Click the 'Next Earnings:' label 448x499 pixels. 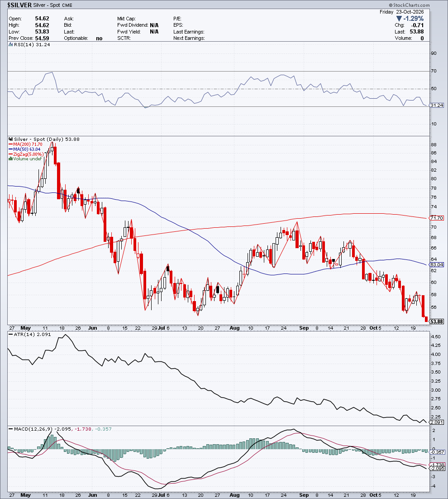tap(189, 38)
